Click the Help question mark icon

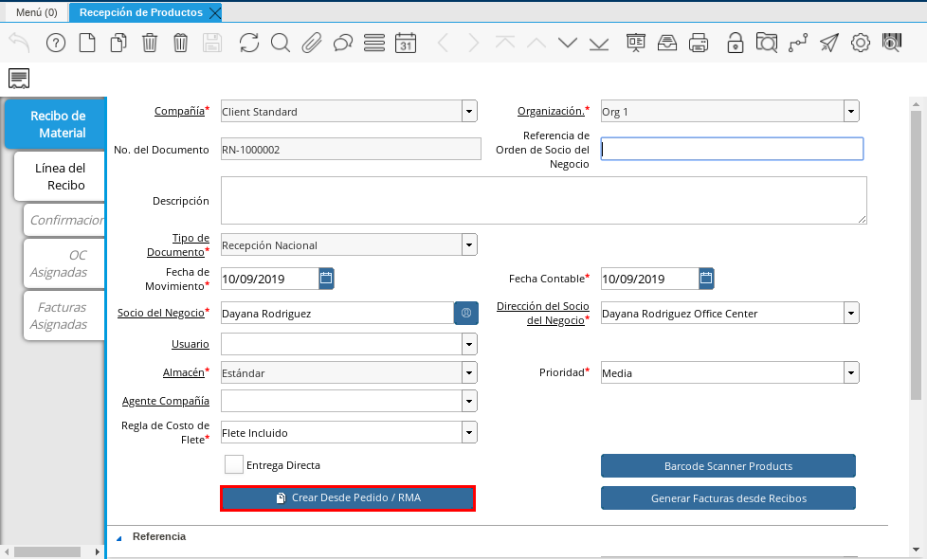(56, 43)
